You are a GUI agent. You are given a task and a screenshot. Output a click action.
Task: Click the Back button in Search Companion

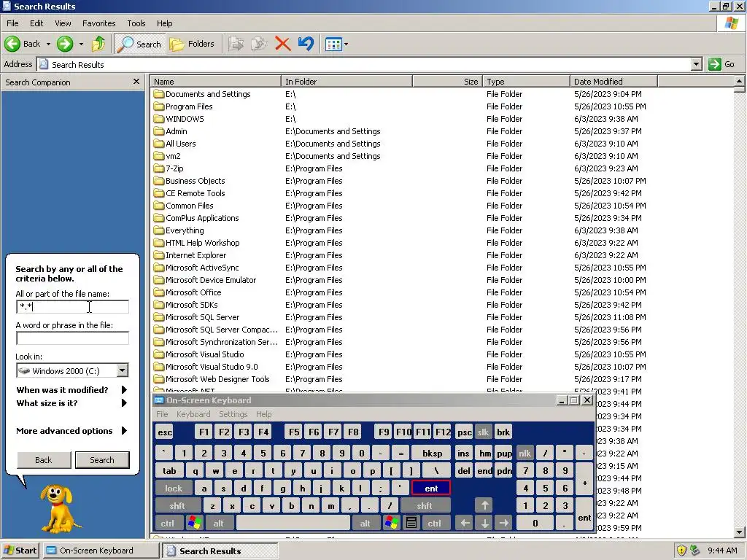[43, 460]
